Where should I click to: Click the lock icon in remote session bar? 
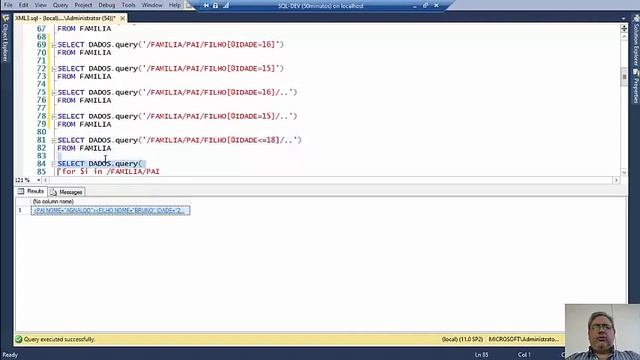tap(216, 5)
